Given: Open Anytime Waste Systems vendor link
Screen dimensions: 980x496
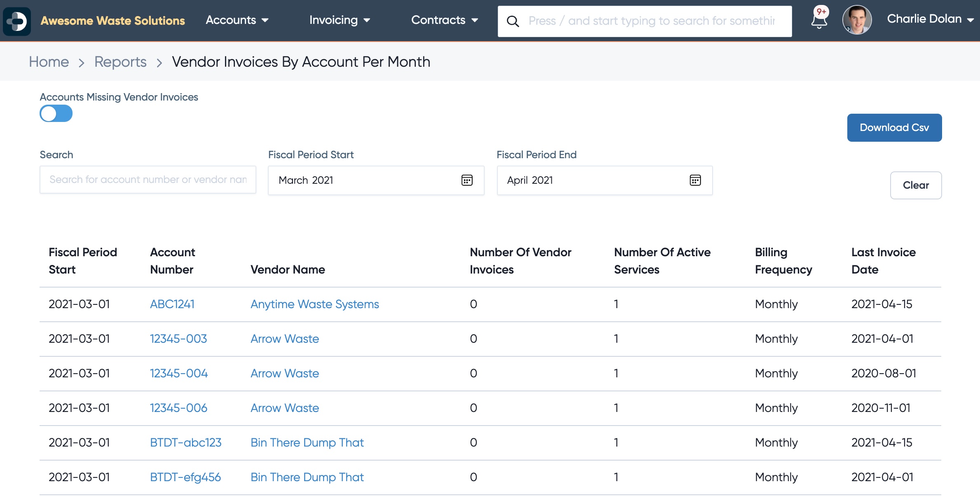Looking at the screenshot, I should coord(315,304).
